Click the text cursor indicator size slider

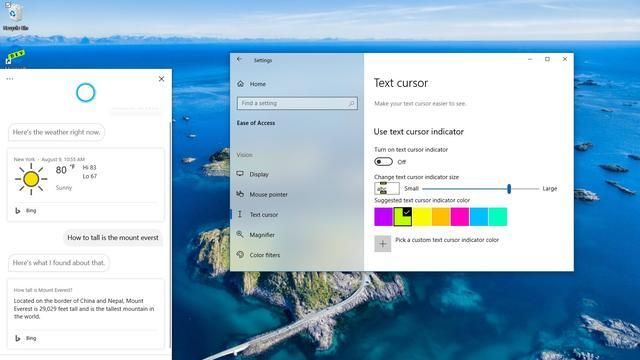(481, 189)
